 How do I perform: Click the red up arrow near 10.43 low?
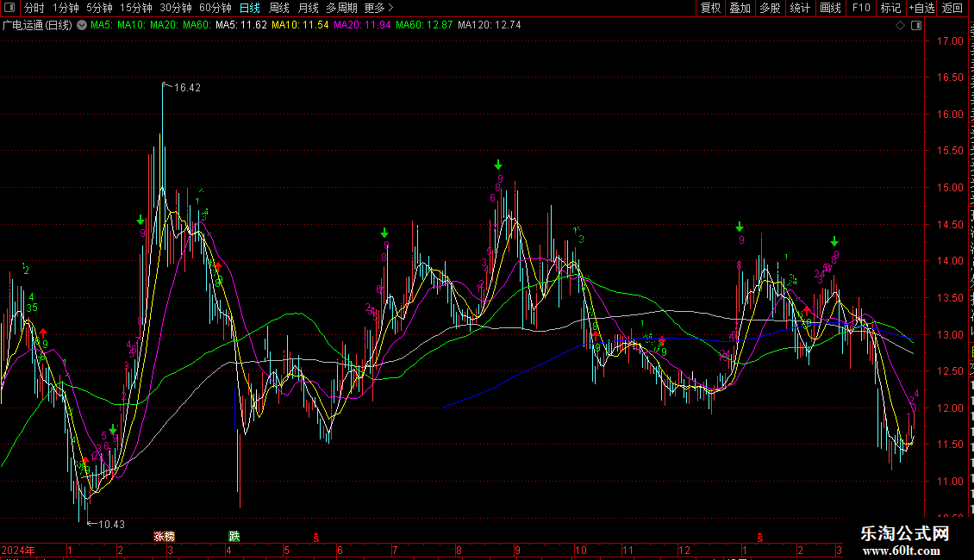click(x=85, y=461)
